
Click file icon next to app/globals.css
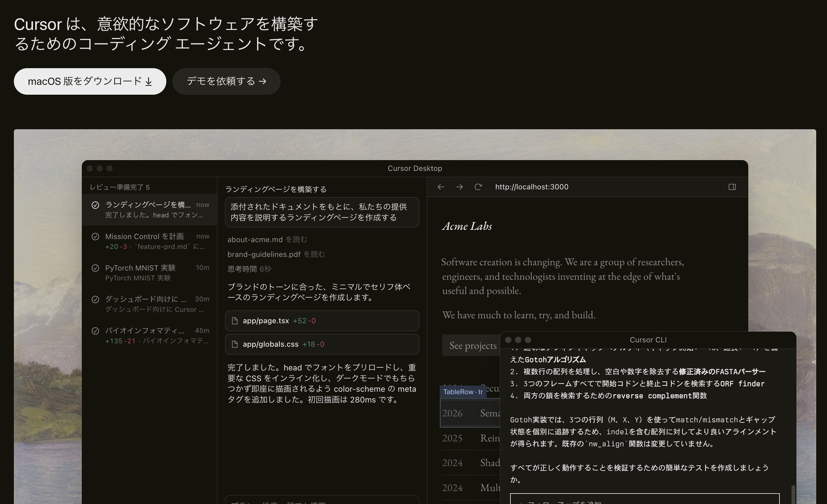pos(235,344)
